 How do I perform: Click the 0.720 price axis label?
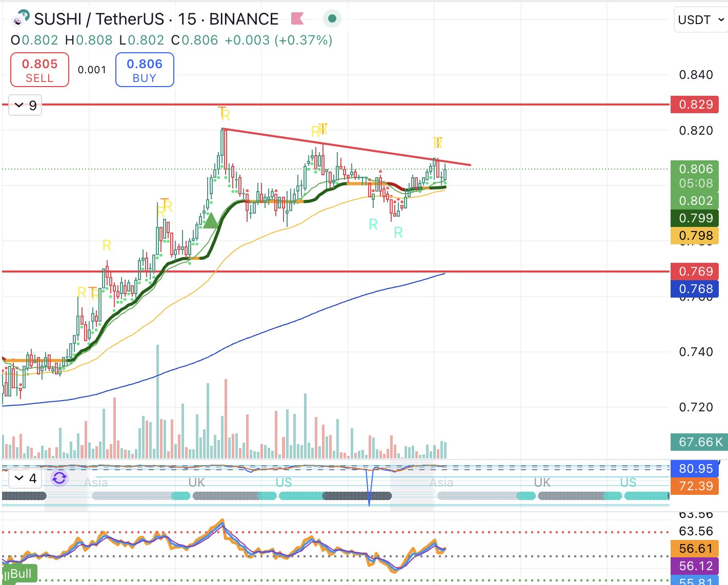pyautogui.click(x=696, y=407)
